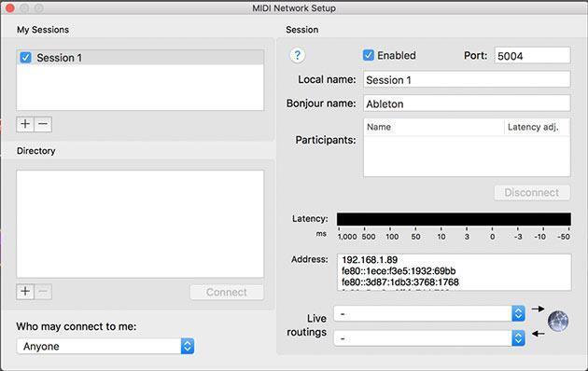Screen dimensions: 588x371
Task: Select the fe80::1ece:f3e5:1932:69bb address line
Action: (399, 270)
